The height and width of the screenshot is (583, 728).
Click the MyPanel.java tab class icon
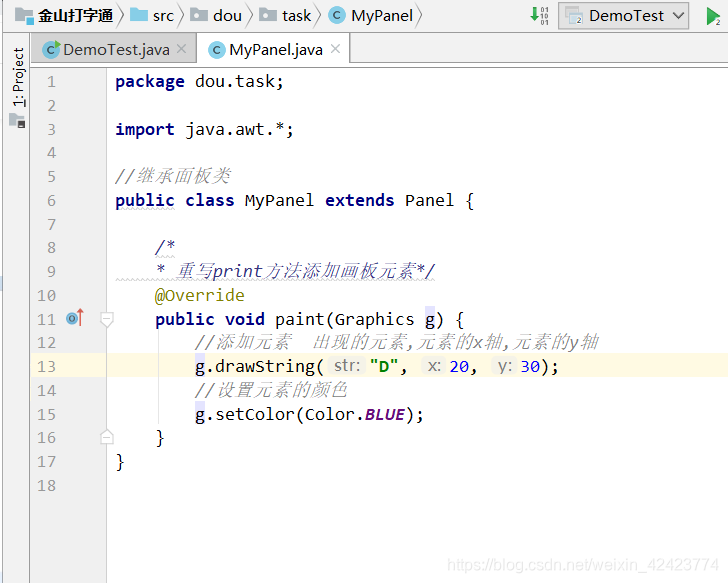216,50
